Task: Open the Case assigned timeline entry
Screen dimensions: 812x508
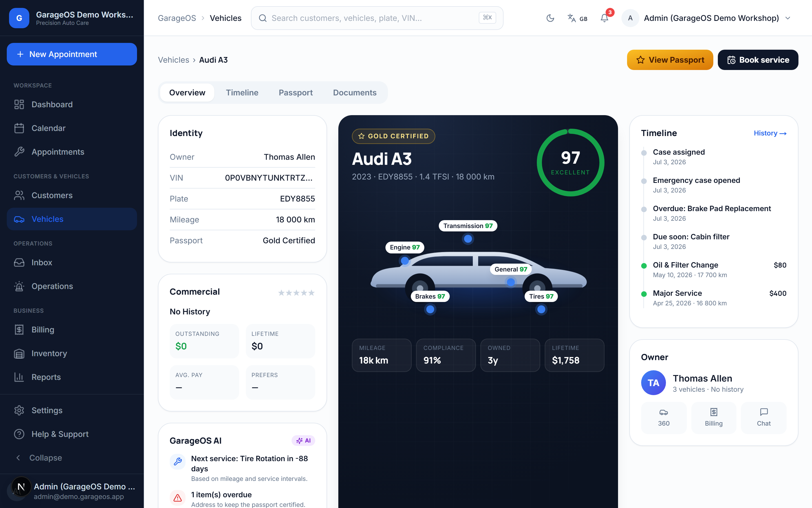Action: pos(714,157)
